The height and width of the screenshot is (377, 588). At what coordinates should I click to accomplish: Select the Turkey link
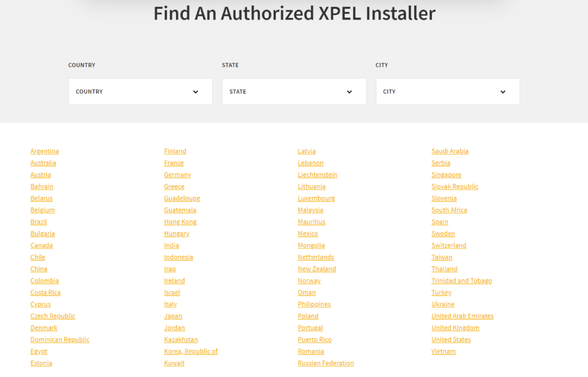(x=442, y=292)
